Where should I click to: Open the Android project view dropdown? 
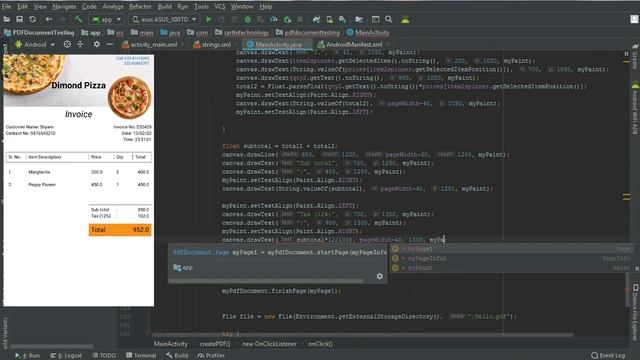pos(35,44)
